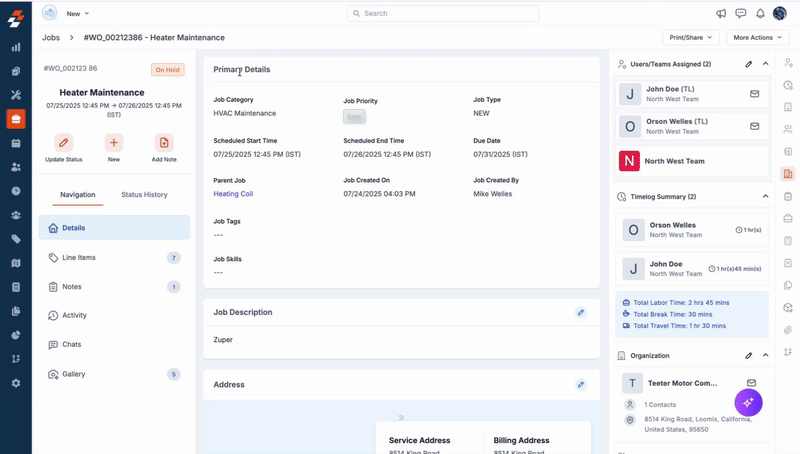Expand the New dropdown in top bar
The image size is (800, 454).
click(77, 13)
